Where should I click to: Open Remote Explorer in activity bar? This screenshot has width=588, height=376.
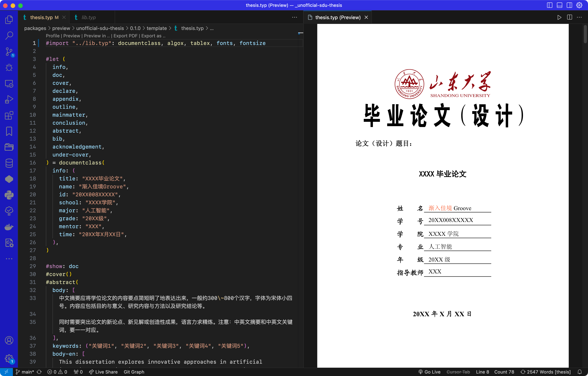[x=9, y=83]
